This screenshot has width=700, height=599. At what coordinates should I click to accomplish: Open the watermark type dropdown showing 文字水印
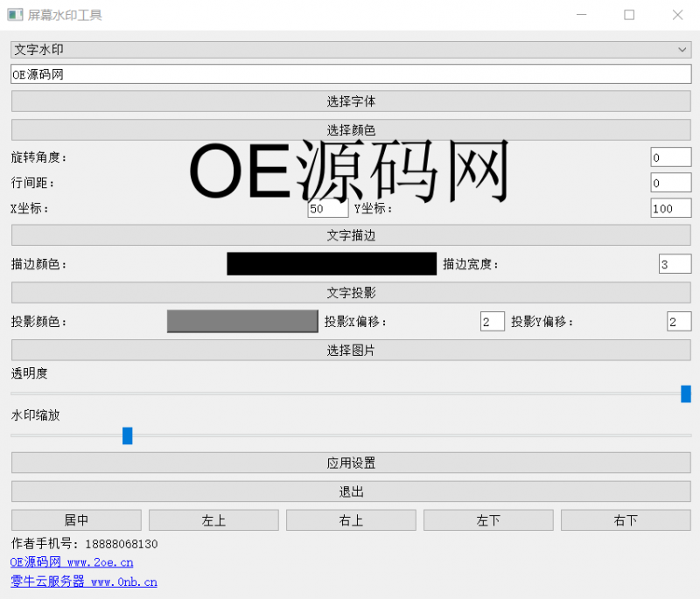click(350, 50)
